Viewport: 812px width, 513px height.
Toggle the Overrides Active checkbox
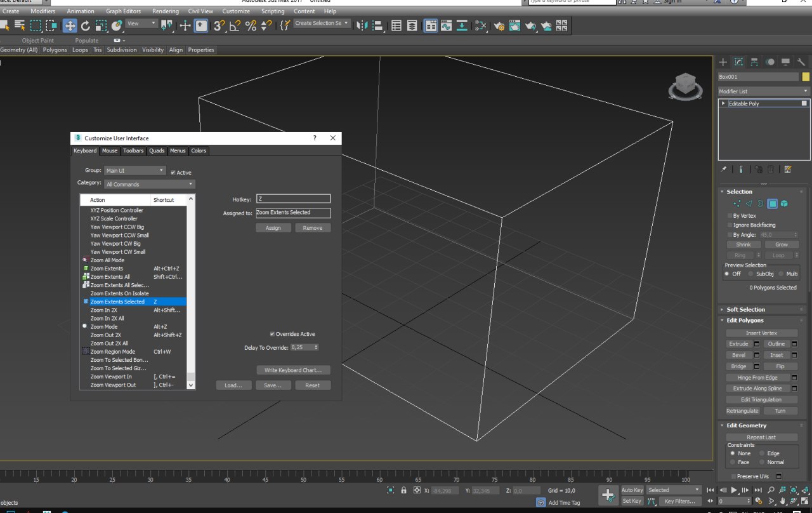pyautogui.click(x=272, y=334)
